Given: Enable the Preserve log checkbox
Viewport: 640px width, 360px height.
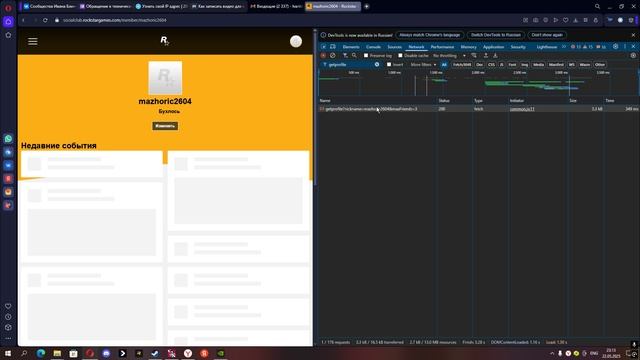Looking at the screenshot, I should [x=366, y=56].
